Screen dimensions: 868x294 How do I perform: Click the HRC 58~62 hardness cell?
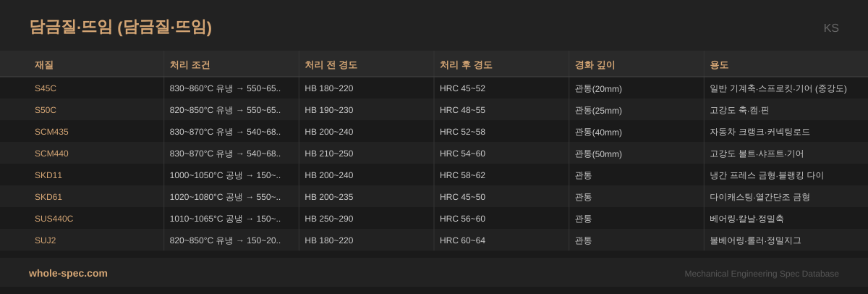pyautogui.click(x=462, y=175)
